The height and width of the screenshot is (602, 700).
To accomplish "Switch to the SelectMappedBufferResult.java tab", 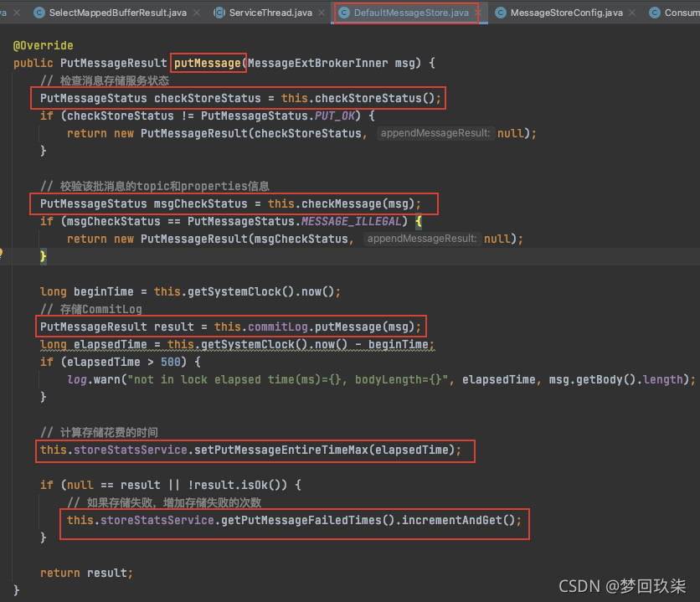I will coord(117,13).
